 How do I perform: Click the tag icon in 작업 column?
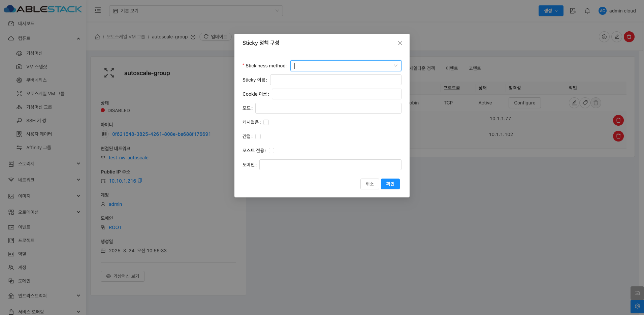(585, 103)
